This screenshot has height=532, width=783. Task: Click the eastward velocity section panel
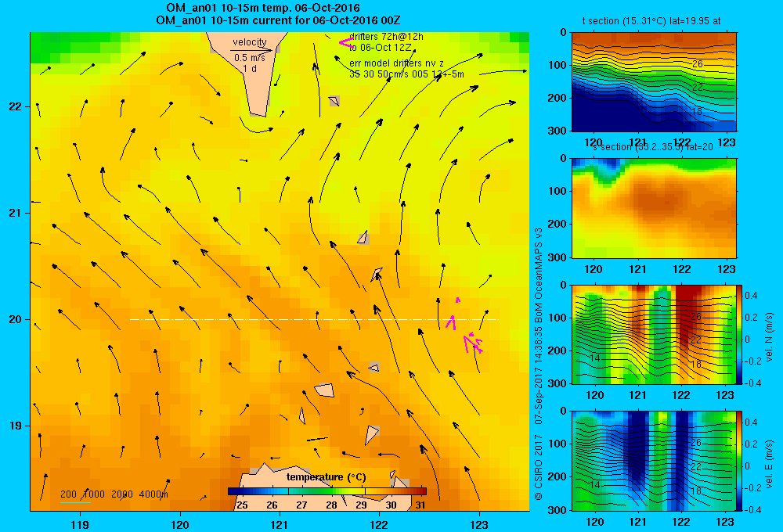pyautogui.click(x=654, y=461)
